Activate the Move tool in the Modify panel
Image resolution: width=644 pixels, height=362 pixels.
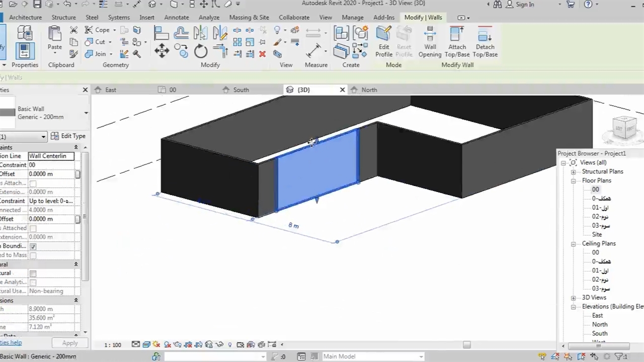tap(162, 50)
